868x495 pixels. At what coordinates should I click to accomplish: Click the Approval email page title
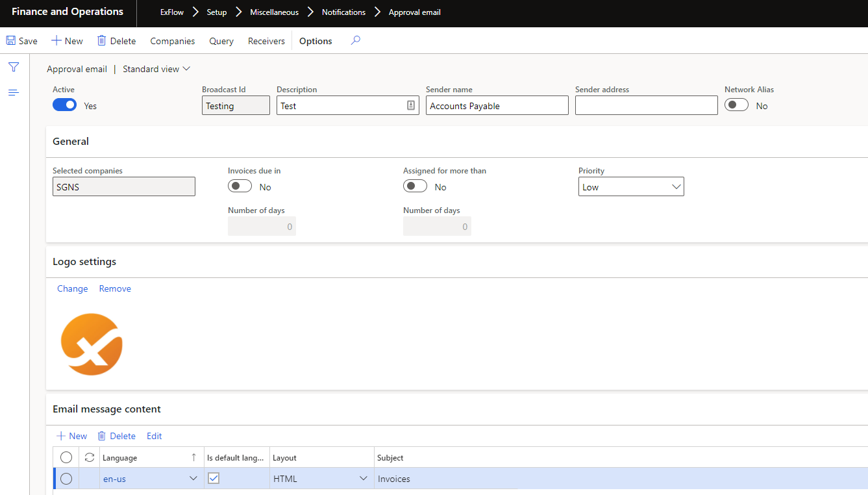point(77,69)
